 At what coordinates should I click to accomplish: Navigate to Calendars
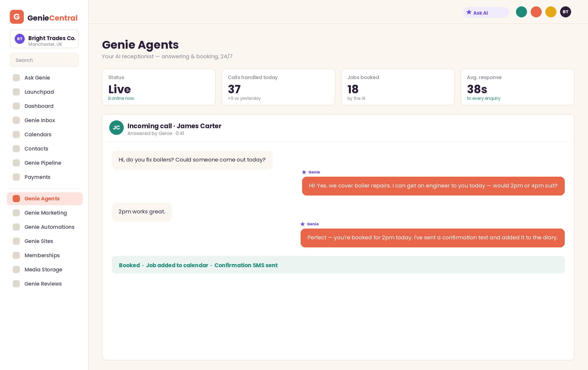pyautogui.click(x=45, y=134)
